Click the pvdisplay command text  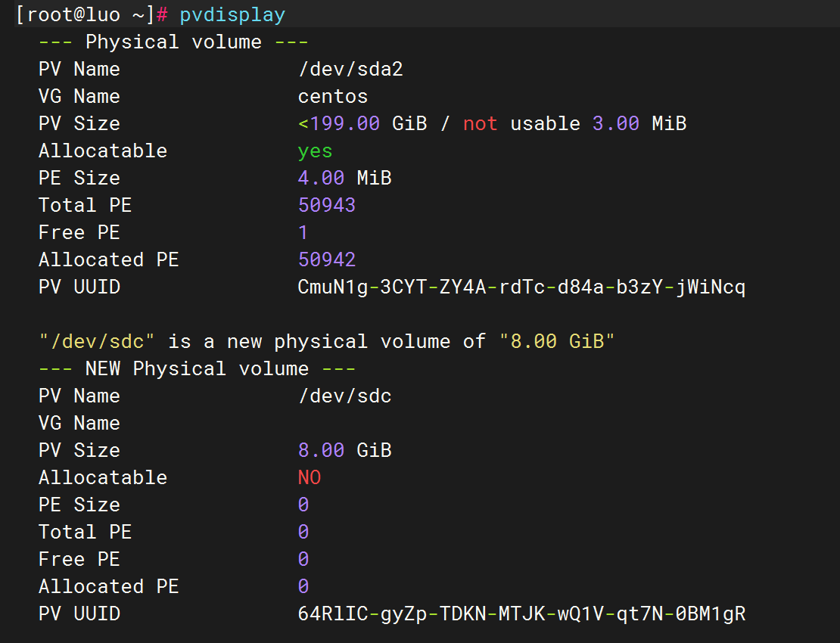[x=232, y=14]
